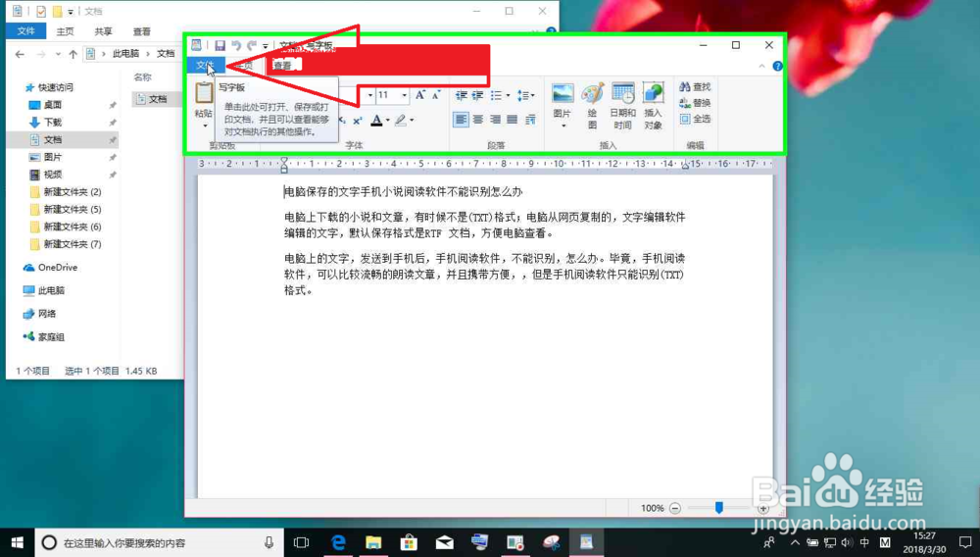Click the 粘贴 paste clipboard icon
This screenshot has width=980, height=557.
click(204, 92)
